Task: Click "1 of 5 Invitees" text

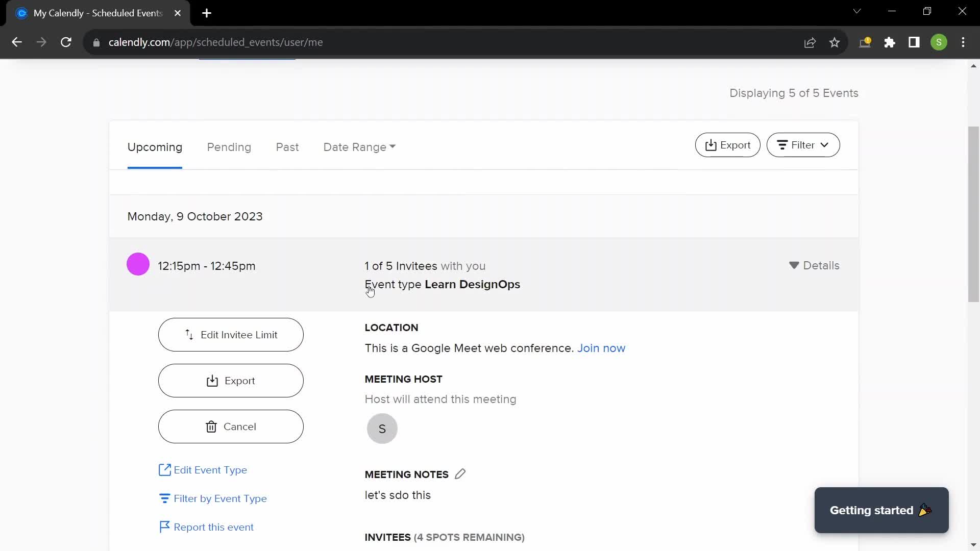Action: pyautogui.click(x=401, y=266)
